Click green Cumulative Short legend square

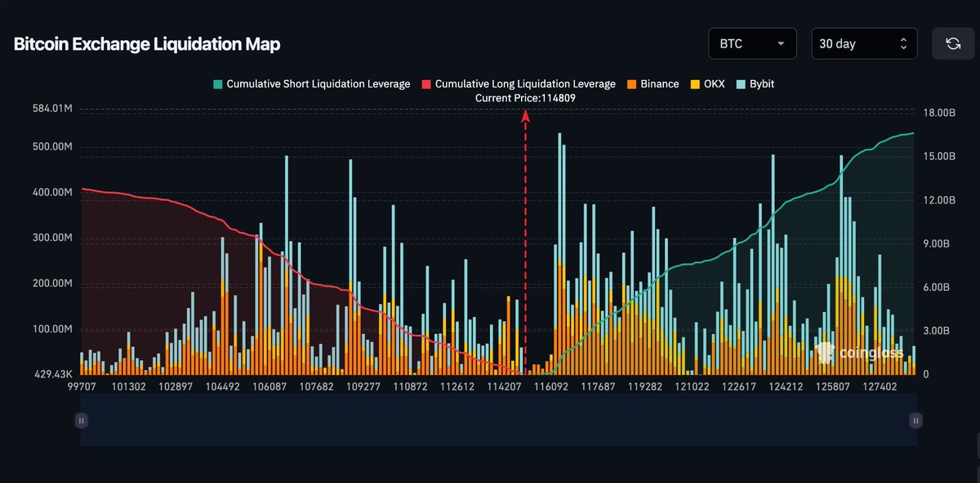click(217, 84)
